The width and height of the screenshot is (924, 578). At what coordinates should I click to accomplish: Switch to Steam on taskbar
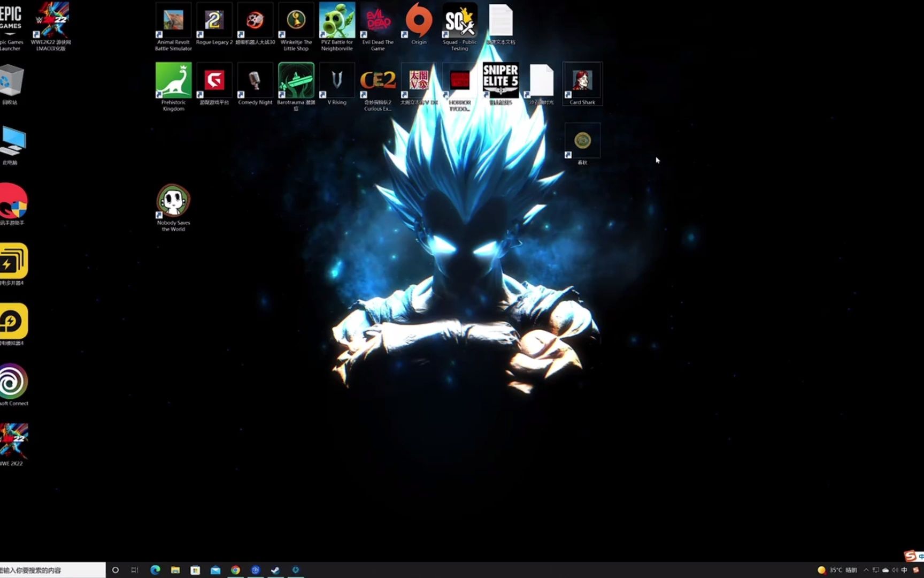pos(275,570)
